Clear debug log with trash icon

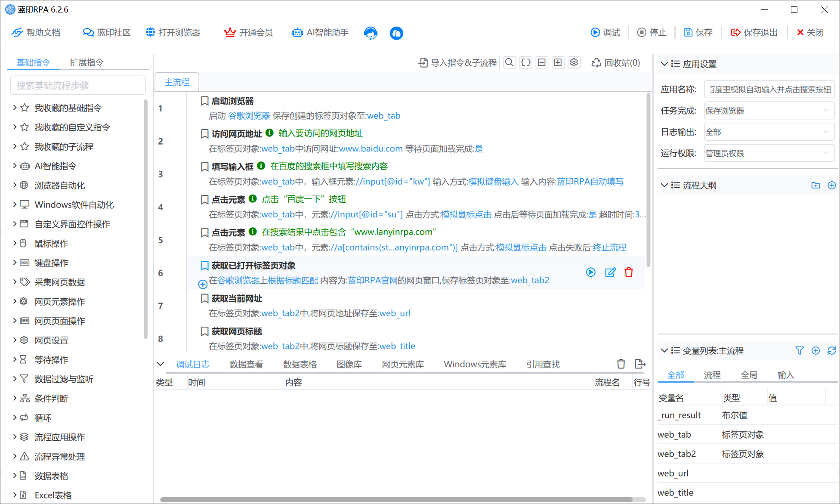coord(621,364)
